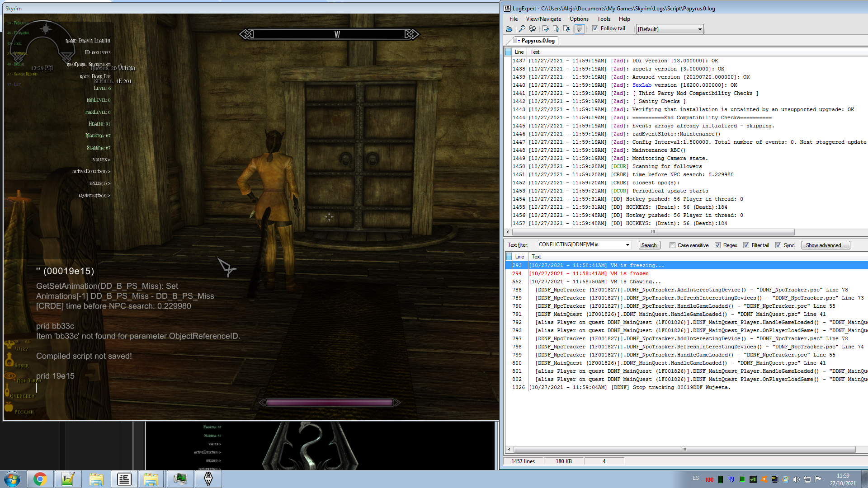The height and width of the screenshot is (488, 868).
Task: Open the File menu in LogExpert
Action: (514, 19)
